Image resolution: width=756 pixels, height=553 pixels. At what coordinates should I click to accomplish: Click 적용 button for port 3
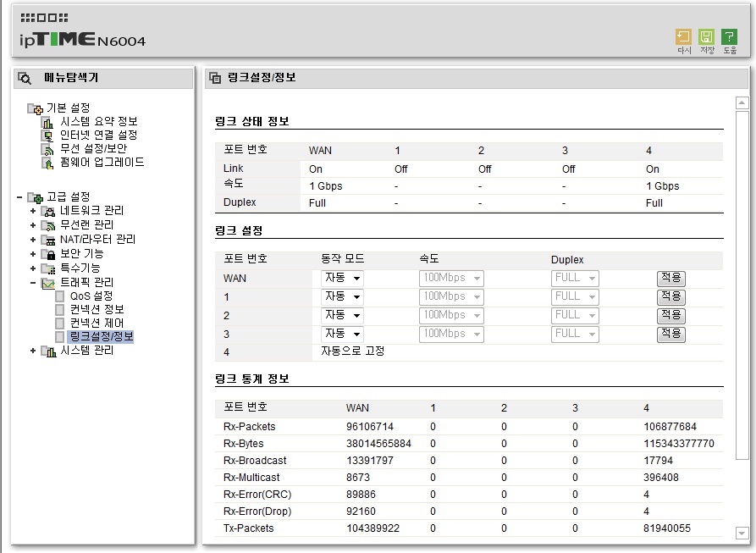(670, 335)
